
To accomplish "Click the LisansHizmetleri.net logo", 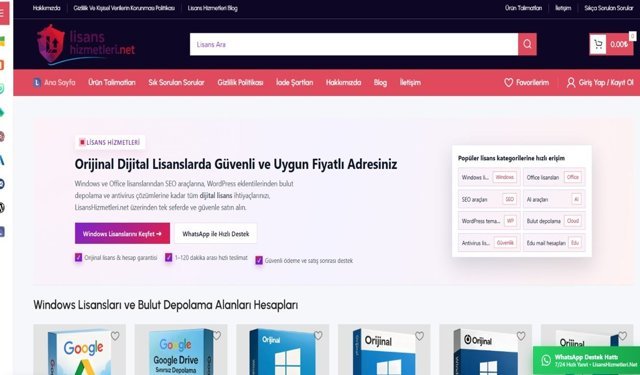I will (86, 44).
